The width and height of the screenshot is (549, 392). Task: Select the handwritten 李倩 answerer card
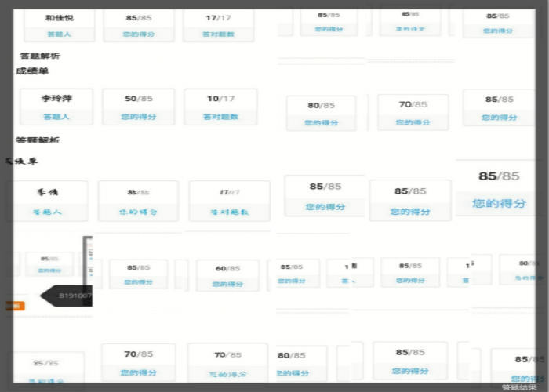(x=47, y=201)
